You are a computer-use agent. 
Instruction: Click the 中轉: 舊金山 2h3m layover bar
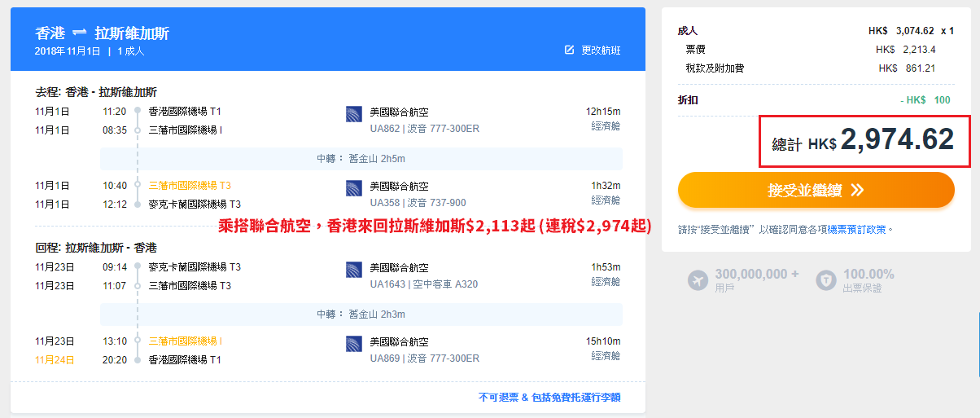361,315
